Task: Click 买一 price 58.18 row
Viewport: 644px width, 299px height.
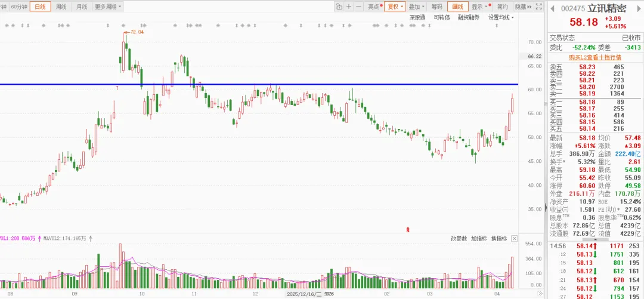Action: click(595, 101)
